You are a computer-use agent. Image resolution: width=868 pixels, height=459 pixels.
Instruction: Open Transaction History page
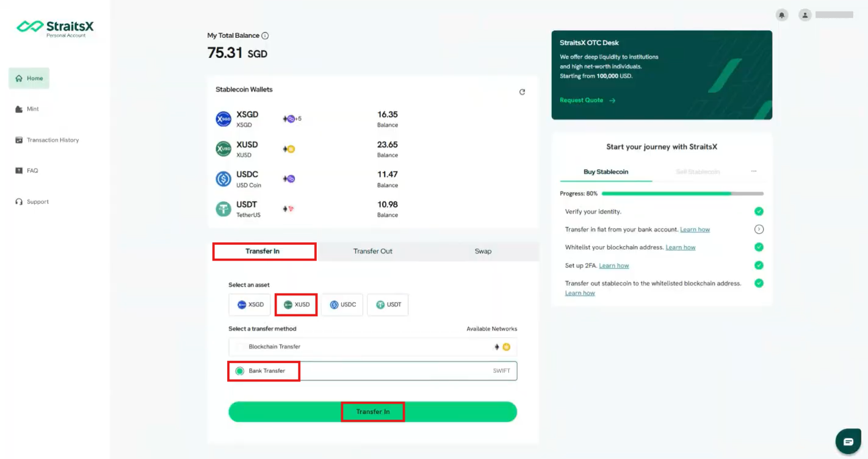click(47, 140)
